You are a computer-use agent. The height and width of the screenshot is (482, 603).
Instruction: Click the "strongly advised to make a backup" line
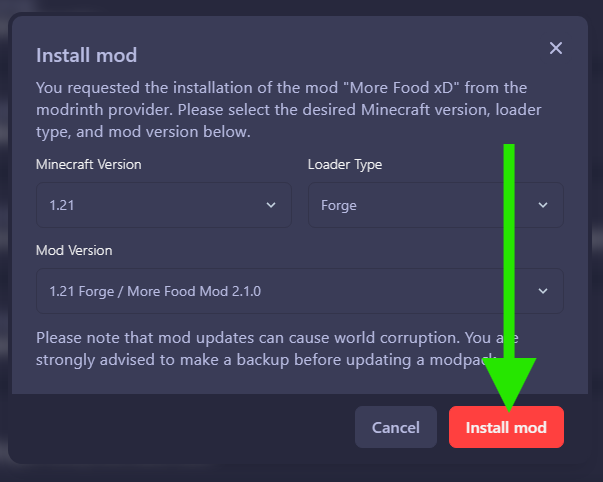(x=200, y=360)
